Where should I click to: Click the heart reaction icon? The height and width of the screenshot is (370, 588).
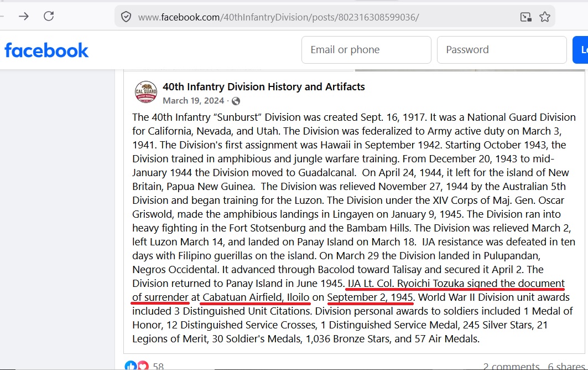(143, 366)
